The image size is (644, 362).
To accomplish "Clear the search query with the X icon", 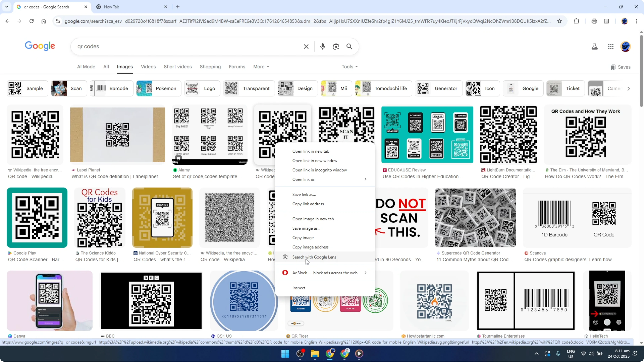I will point(306,46).
